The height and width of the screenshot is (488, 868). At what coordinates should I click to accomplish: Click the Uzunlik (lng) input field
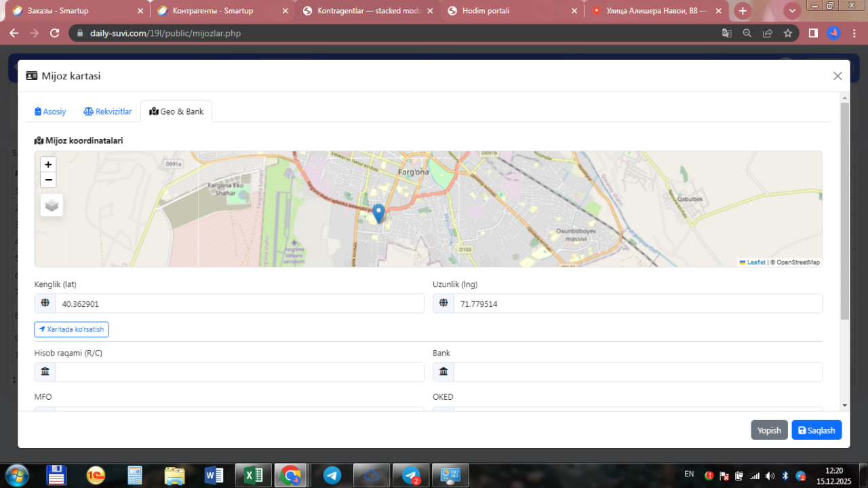pyautogui.click(x=637, y=304)
